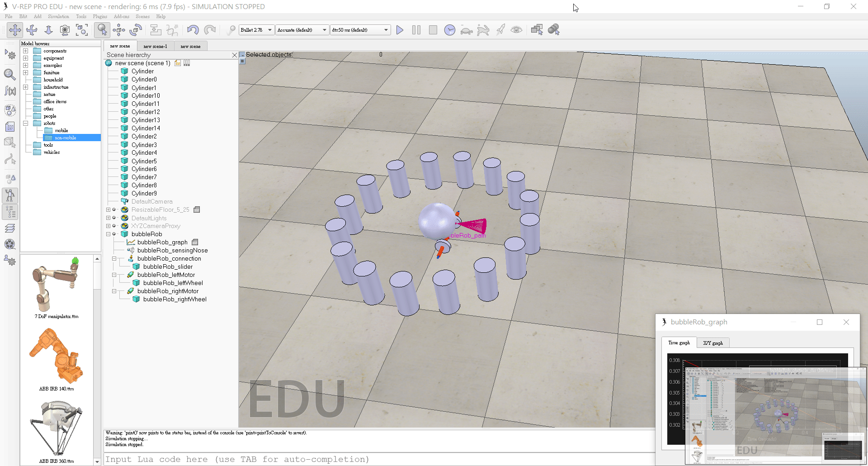868x466 pixels.
Task: Open collections icon in sidebar
Action: point(10,110)
